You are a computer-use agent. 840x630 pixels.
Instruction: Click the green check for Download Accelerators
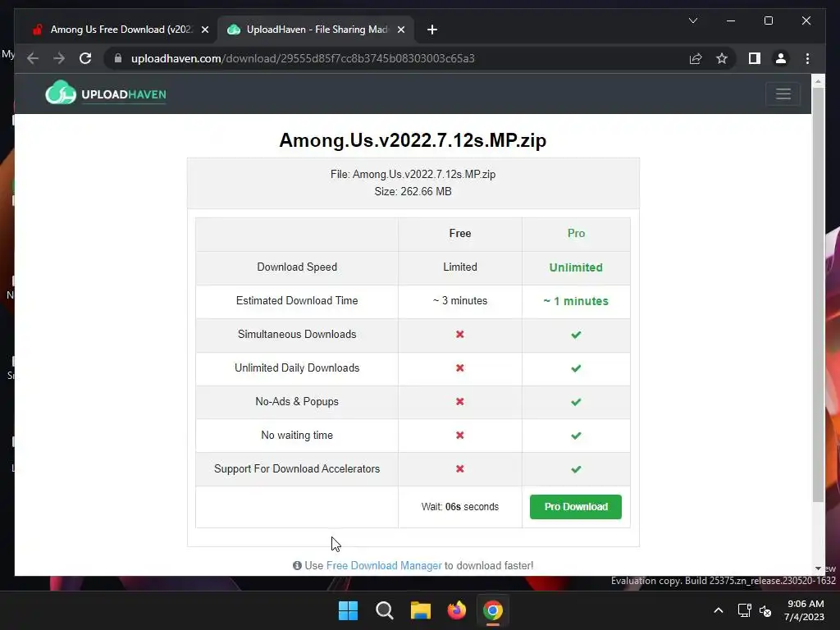576,469
